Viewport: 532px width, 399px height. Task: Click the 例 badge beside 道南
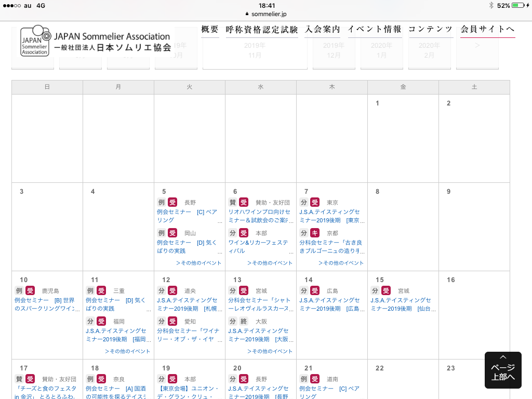(x=304, y=379)
